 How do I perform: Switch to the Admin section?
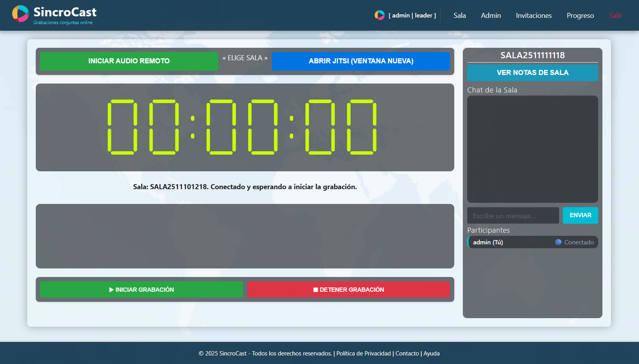click(490, 16)
